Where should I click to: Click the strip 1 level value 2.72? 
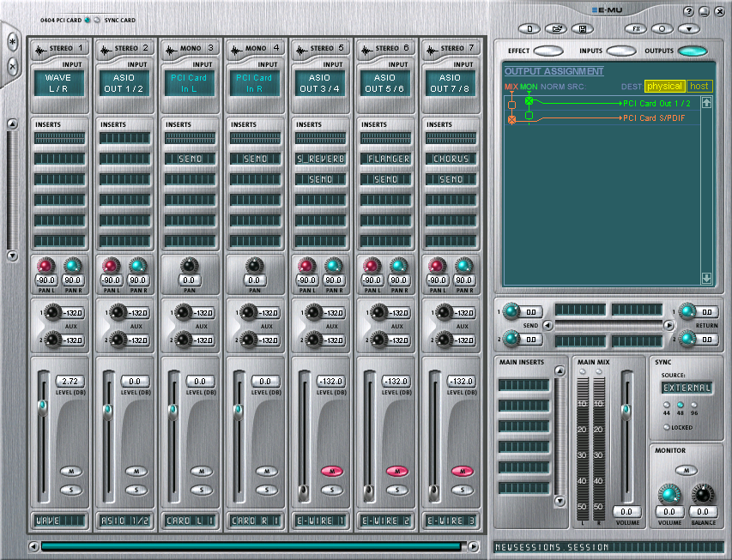(70, 382)
